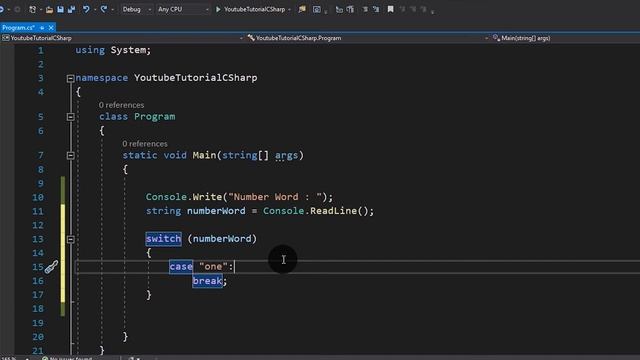Open the Undo history dropdown arrow
640x360 pixels.
pos(95,9)
